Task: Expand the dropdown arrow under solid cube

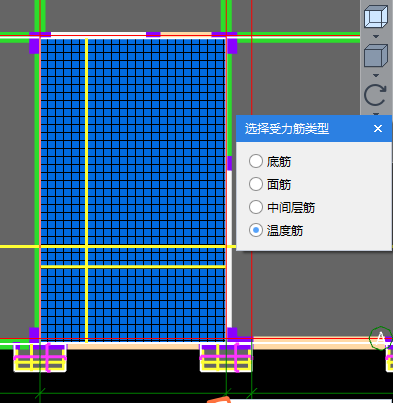Action: [376, 76]
